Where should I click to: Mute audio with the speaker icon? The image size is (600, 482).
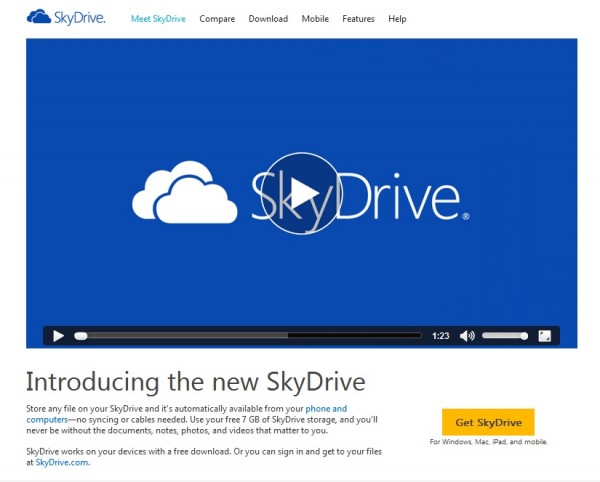tap(467, 336)
